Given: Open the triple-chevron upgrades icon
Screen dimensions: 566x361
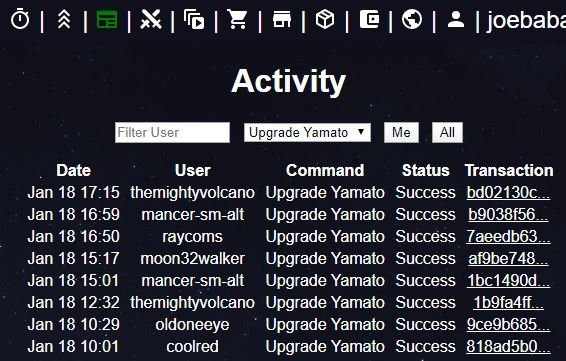Looking at the screenshot, I should pyautogui.click(x=64, y=19).
